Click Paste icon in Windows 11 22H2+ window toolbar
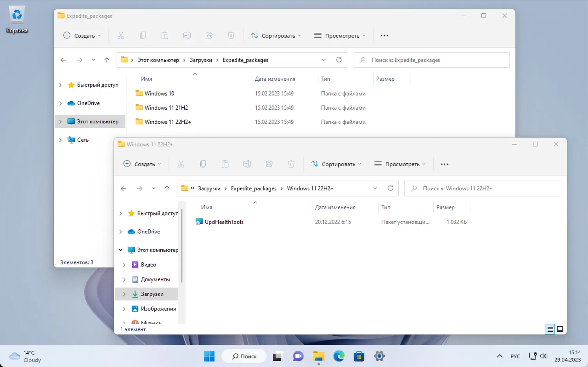The height and width of the screenshot is (367, 588). (x=225, y=164)
